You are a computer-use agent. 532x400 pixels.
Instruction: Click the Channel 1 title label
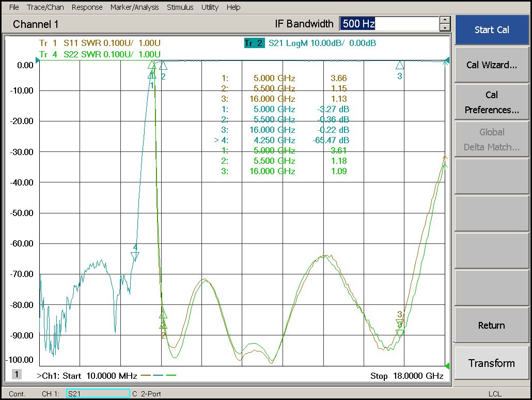(x=36, y=24)
